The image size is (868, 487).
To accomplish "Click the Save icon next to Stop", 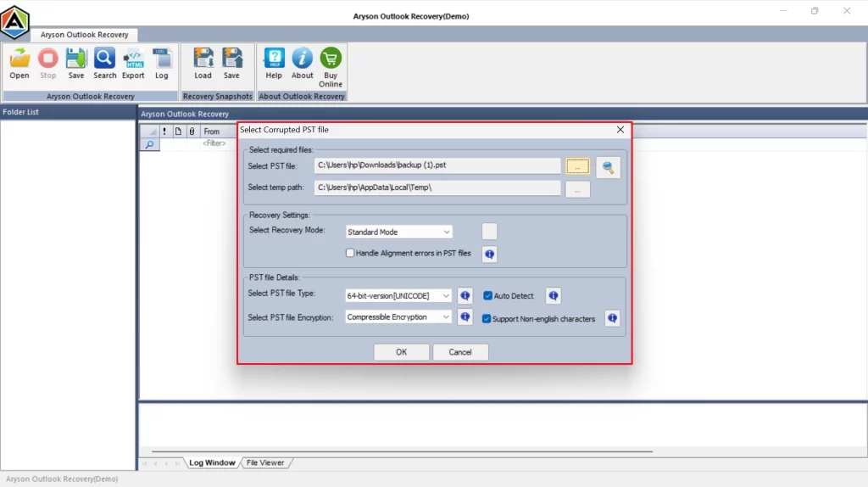I will (76, 63).
